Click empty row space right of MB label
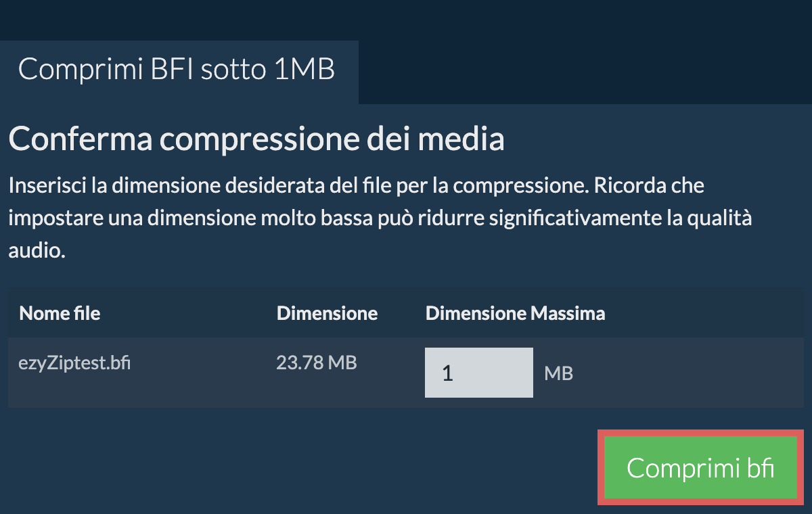Viewport: 812px width, 514px height. click(x=683, y=373)
